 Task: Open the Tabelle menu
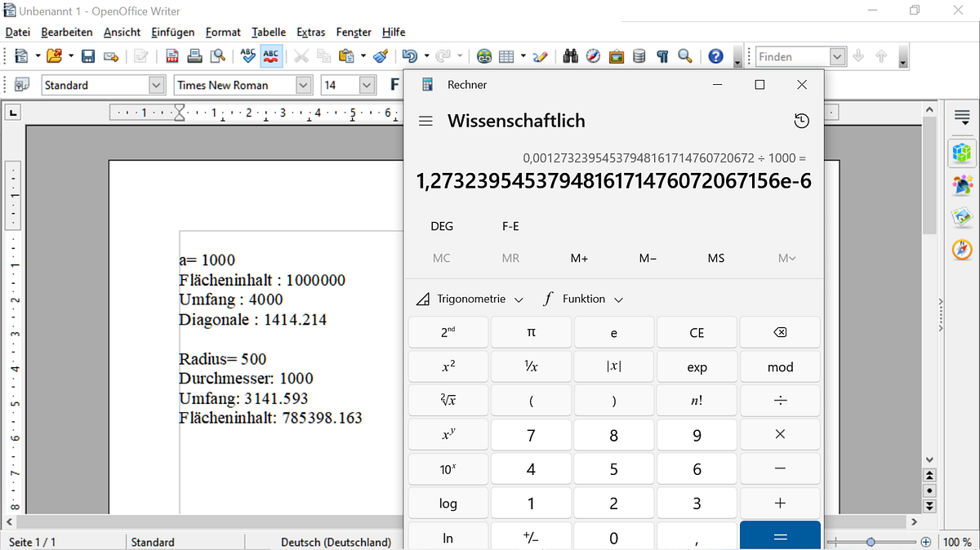click(269, 33)
